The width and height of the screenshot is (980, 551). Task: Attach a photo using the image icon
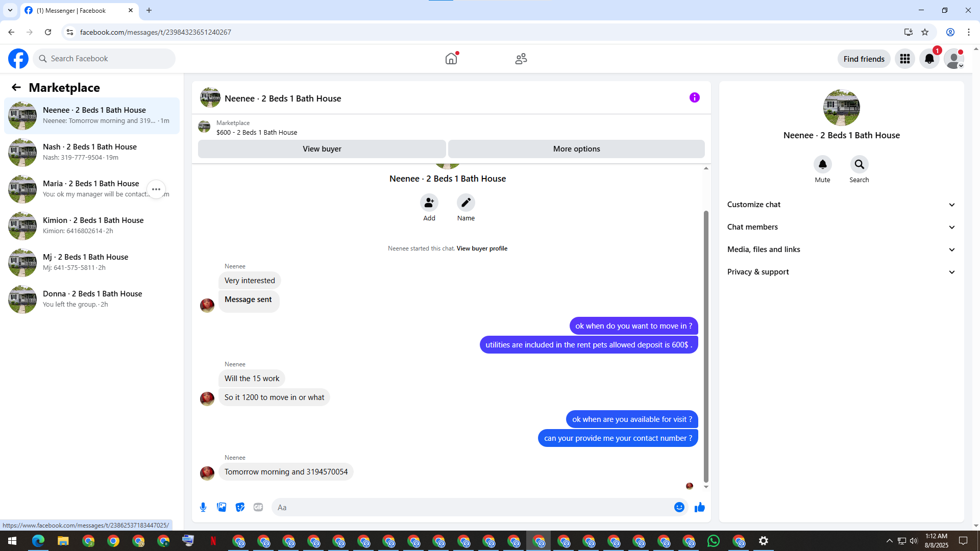click(x=222, y=507)
